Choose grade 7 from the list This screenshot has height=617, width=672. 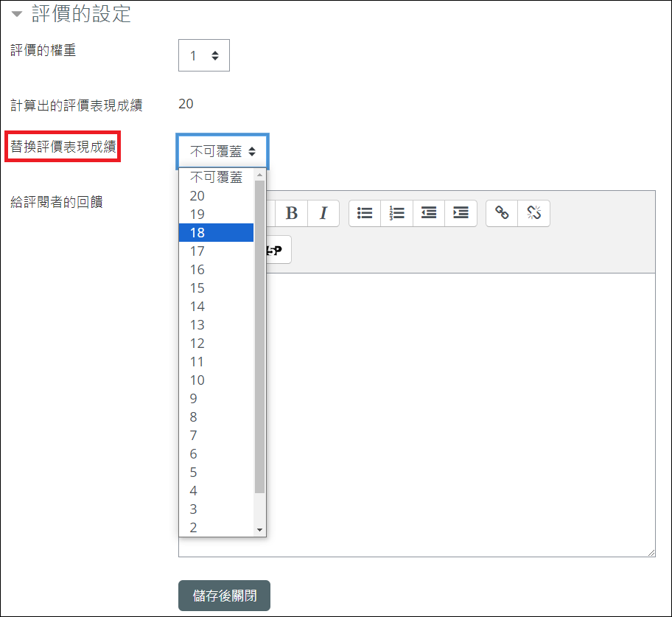click(x=216, y=435)
